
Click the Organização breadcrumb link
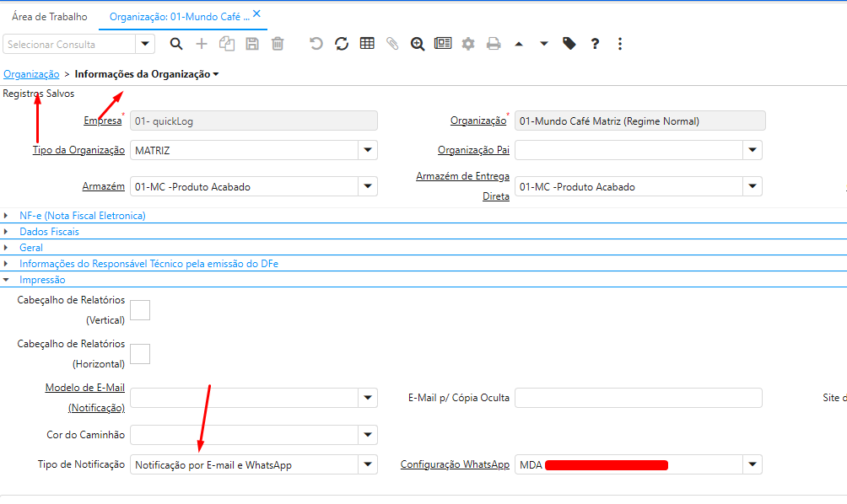click(31, 74)
